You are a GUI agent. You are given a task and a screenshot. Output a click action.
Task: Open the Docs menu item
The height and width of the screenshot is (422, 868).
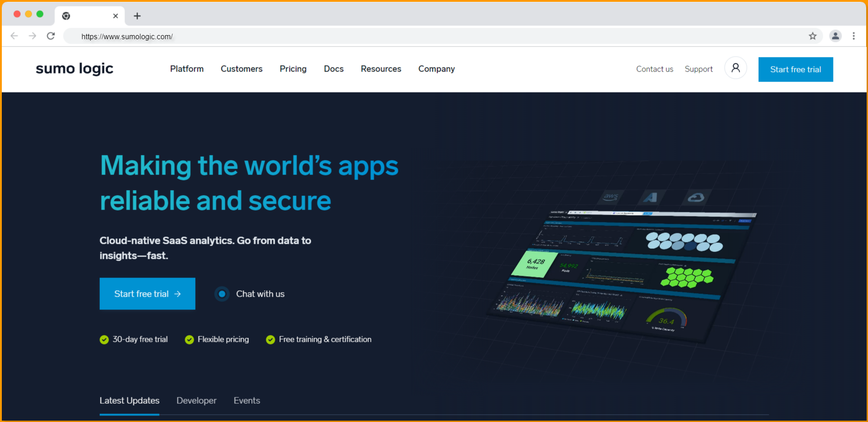point(334,69)
